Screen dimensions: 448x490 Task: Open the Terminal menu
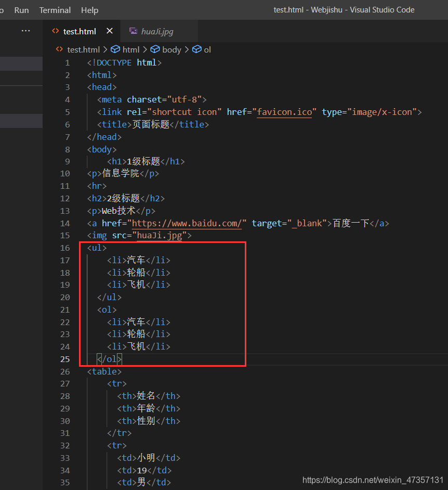tap(55, 10)
